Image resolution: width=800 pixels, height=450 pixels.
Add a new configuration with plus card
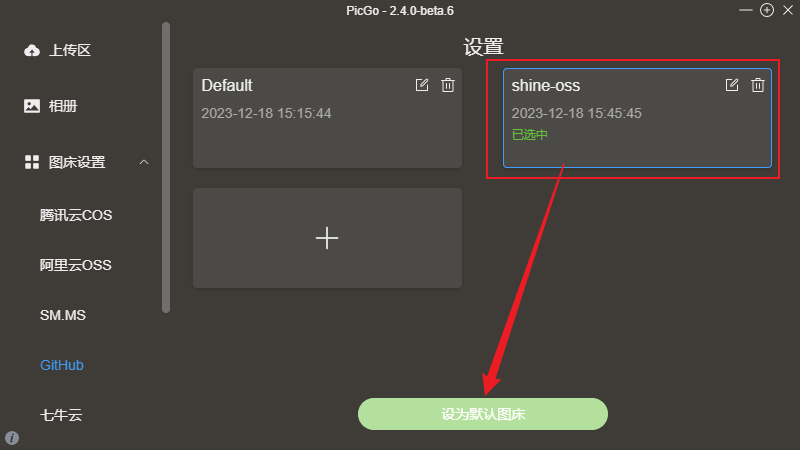click(328, 238)
